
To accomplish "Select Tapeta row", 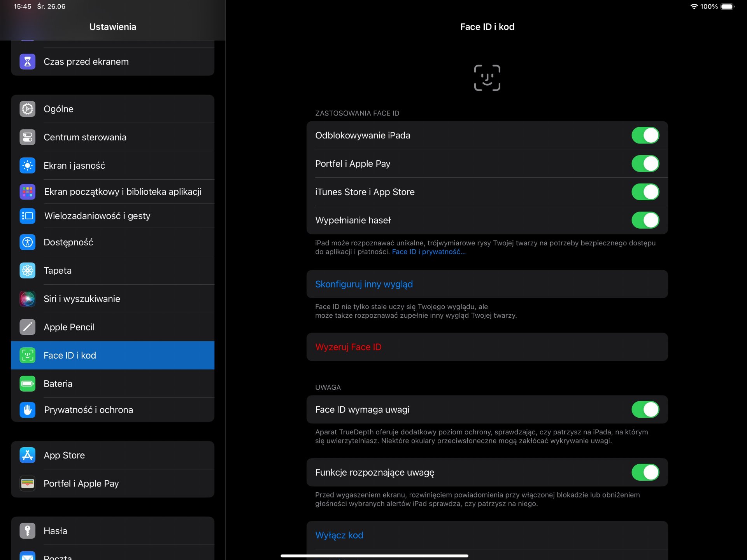I will point(112,271).
